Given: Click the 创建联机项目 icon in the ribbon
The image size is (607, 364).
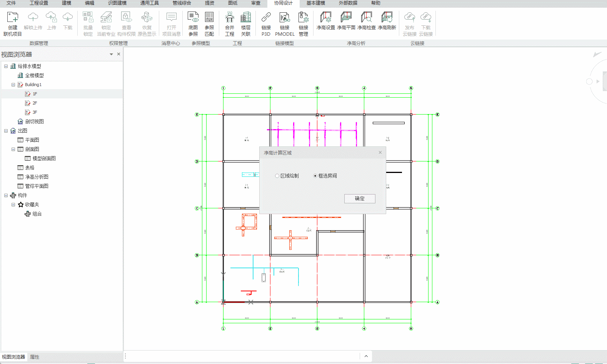Looking at the screenshot, I should click(13, 17).
